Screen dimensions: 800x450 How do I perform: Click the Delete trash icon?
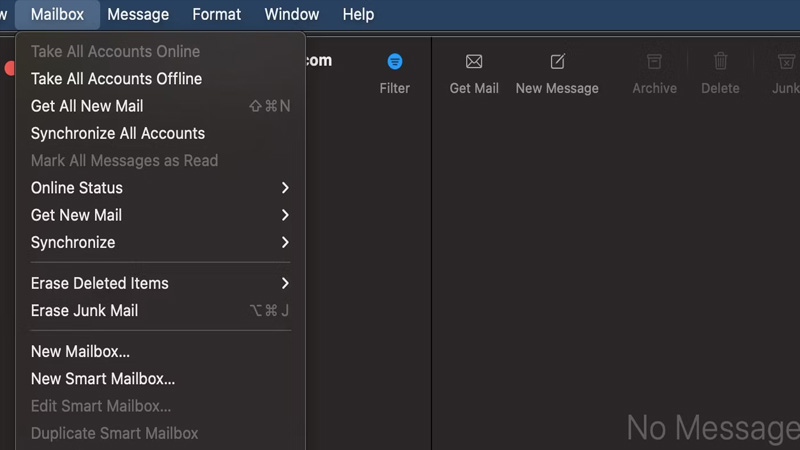(720, 62)
